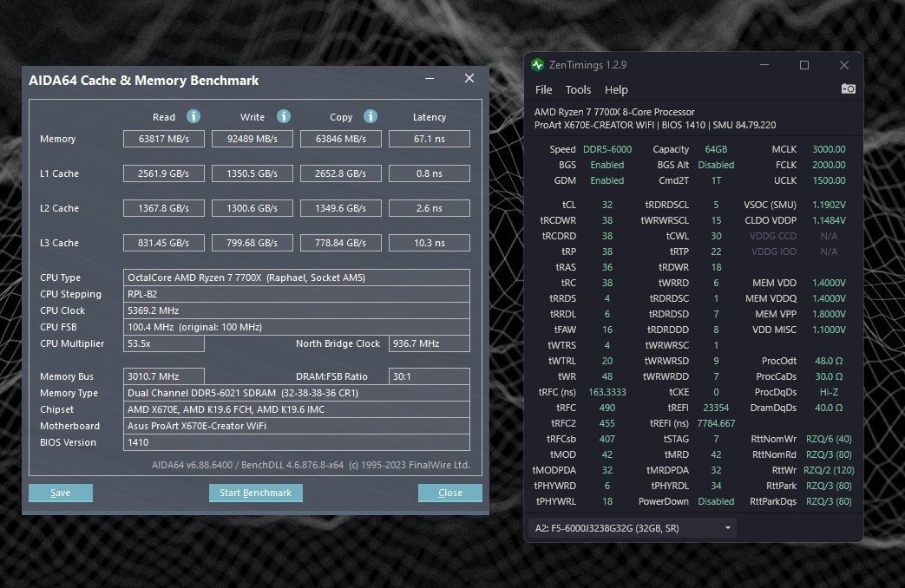Open the Help menu in ZenTimings
Image resolution: width=905 pixels, height=588 pixels.
coord(616,90)
